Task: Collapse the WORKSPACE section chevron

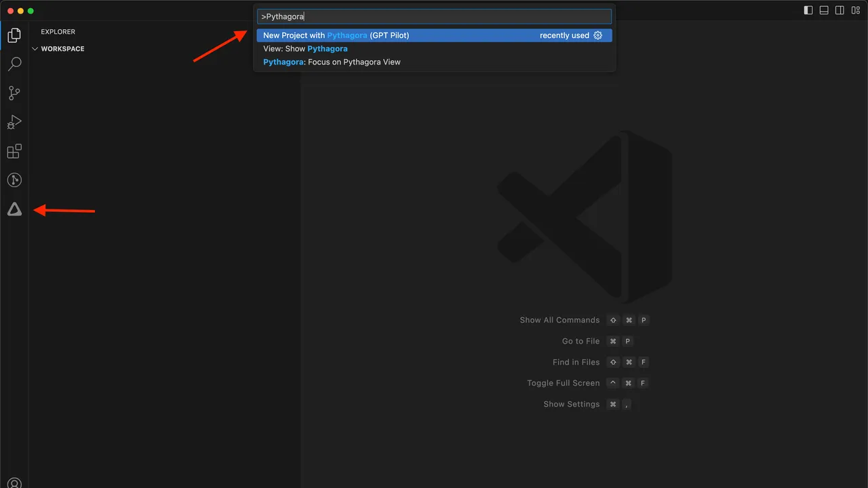Action: [35, 49]
